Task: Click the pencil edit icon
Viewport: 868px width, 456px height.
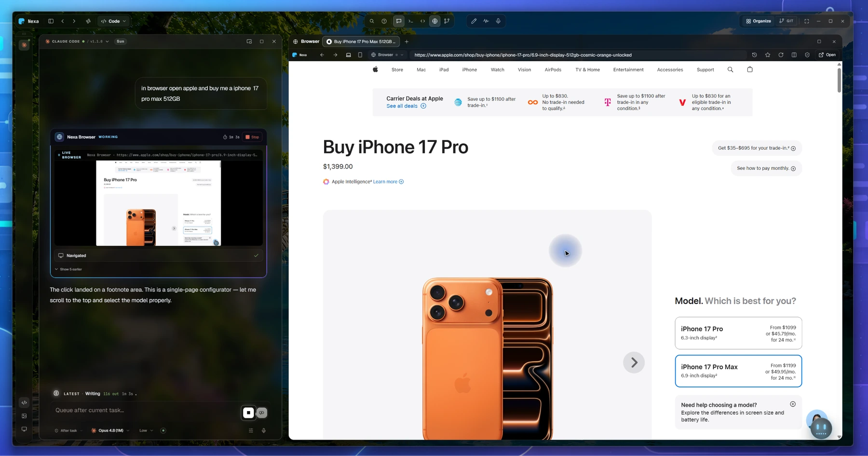Action: coord(474,21)
